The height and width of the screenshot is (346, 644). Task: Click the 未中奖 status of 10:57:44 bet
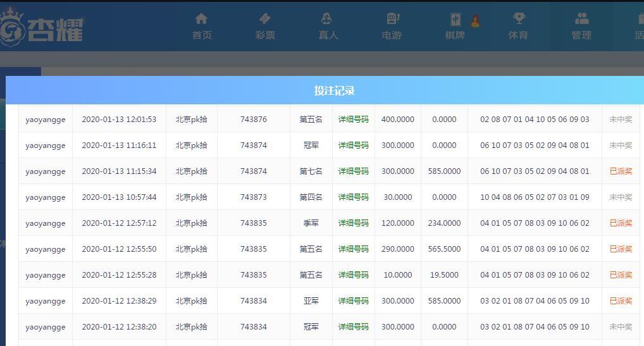click(621, 197)
